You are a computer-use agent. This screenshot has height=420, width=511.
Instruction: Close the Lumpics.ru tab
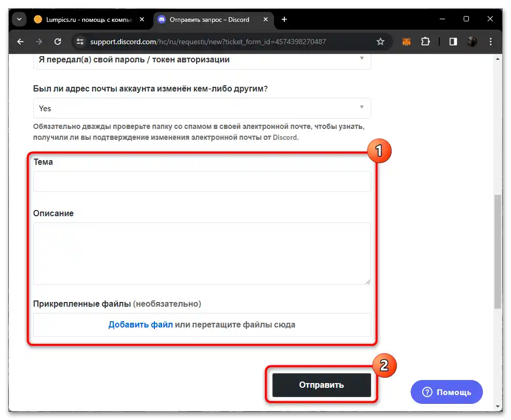click(142, 20)
